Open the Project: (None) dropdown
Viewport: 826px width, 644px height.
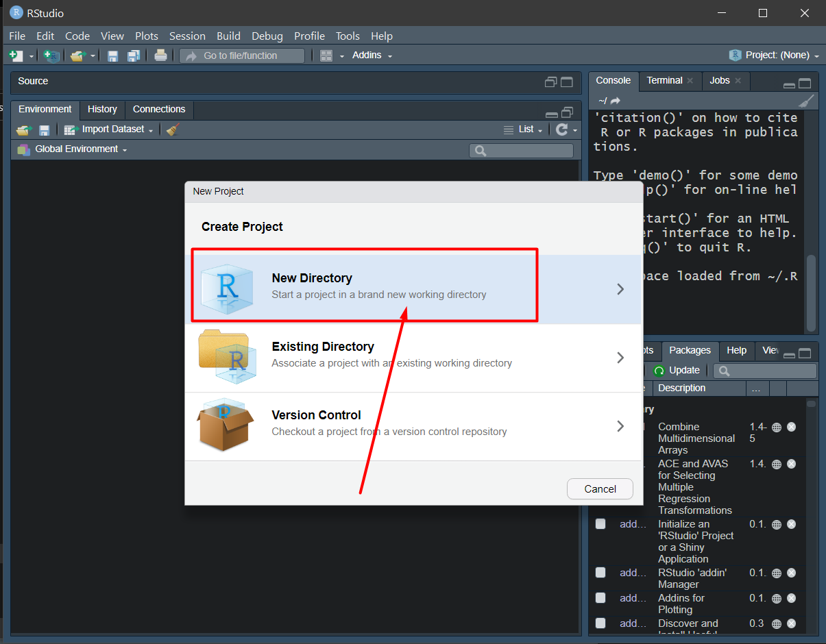coord(774,55)
